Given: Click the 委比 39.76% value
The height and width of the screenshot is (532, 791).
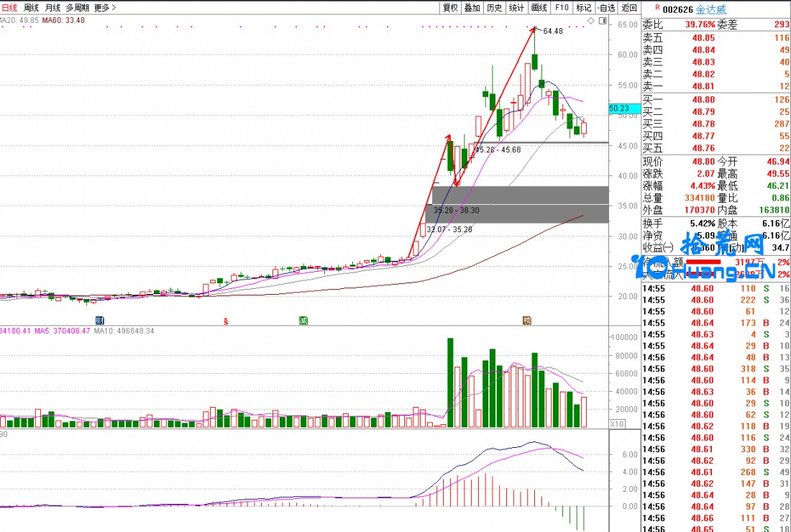Looking at the screenshot, I should tap(700, 24).
